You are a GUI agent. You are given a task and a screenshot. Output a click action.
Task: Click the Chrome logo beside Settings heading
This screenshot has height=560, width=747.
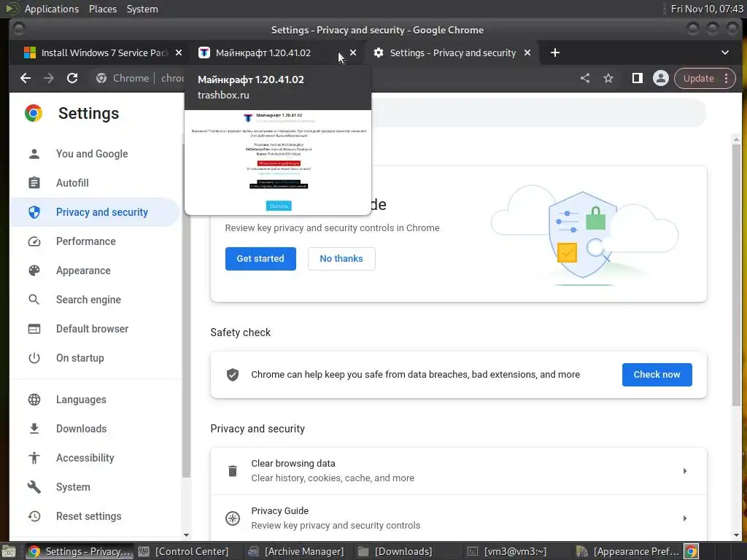[x=34, y=113]
